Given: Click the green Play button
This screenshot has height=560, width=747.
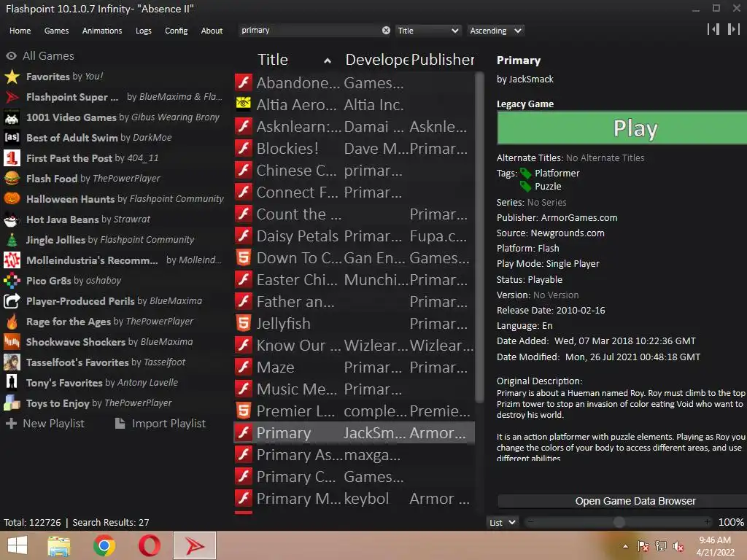Looking at the screenshot, I should (x=622, y=128).
